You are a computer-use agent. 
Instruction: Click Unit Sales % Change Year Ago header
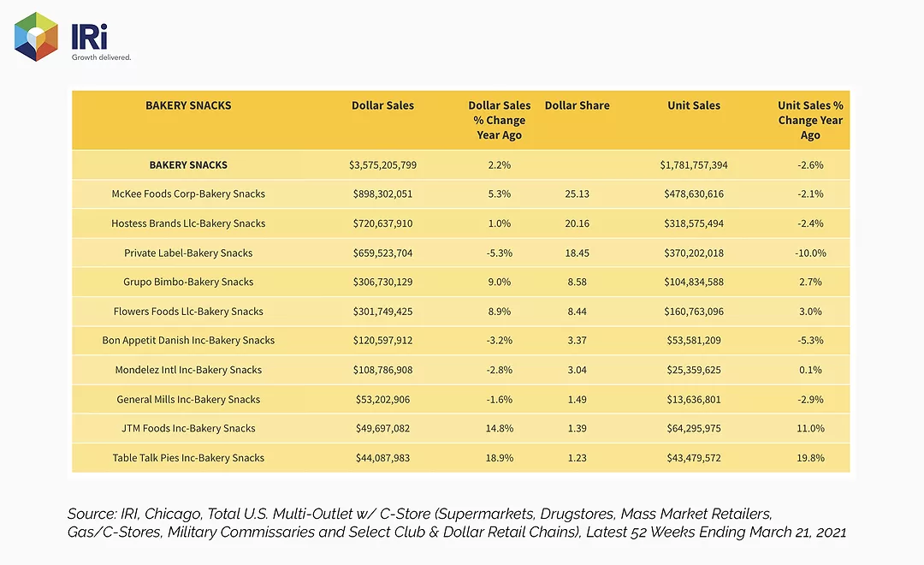click(x=810, y=121)
